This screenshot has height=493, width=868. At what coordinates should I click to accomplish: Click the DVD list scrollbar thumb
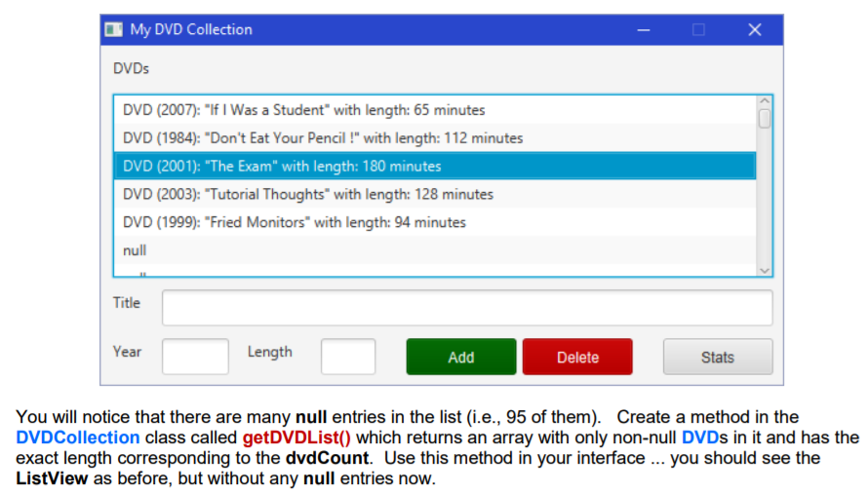765,119
